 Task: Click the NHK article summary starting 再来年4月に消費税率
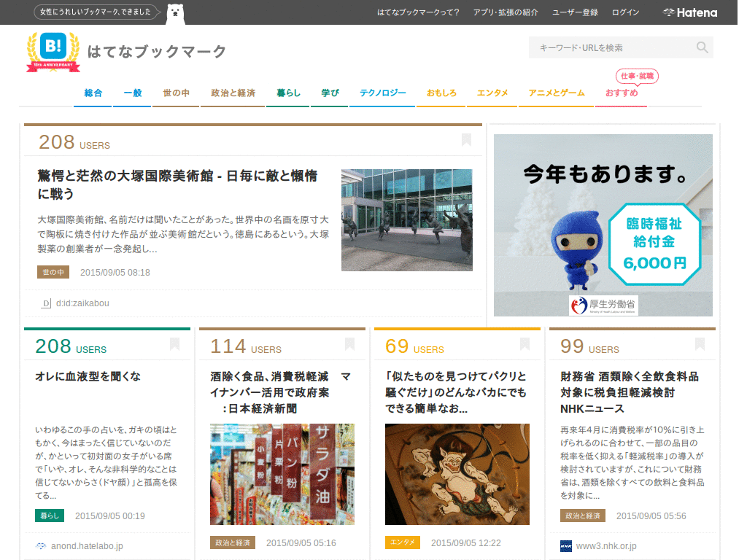coord(632,462)
